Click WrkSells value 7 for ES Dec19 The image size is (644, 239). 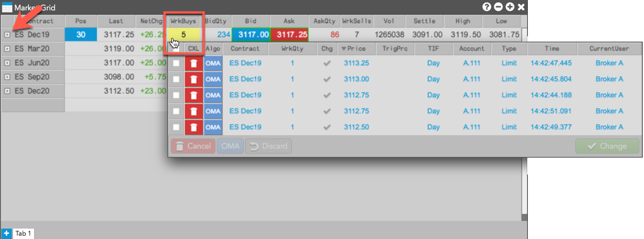[357, 35]
